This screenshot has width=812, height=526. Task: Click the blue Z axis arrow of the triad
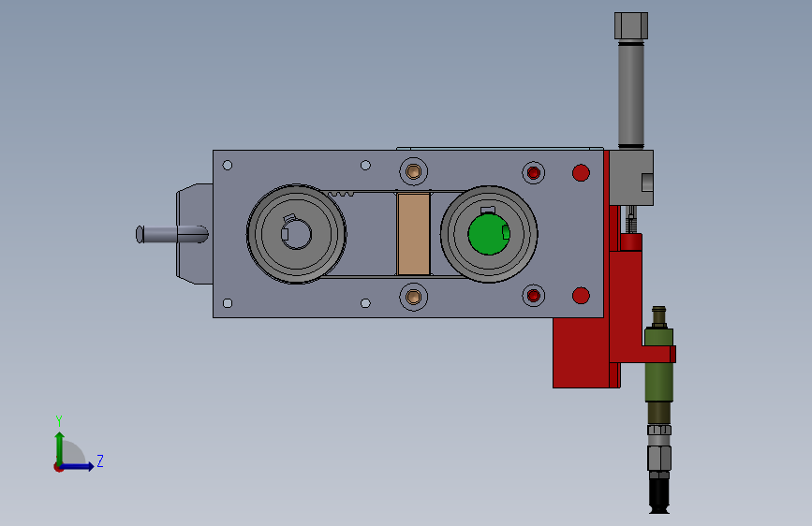pos(78,466)
